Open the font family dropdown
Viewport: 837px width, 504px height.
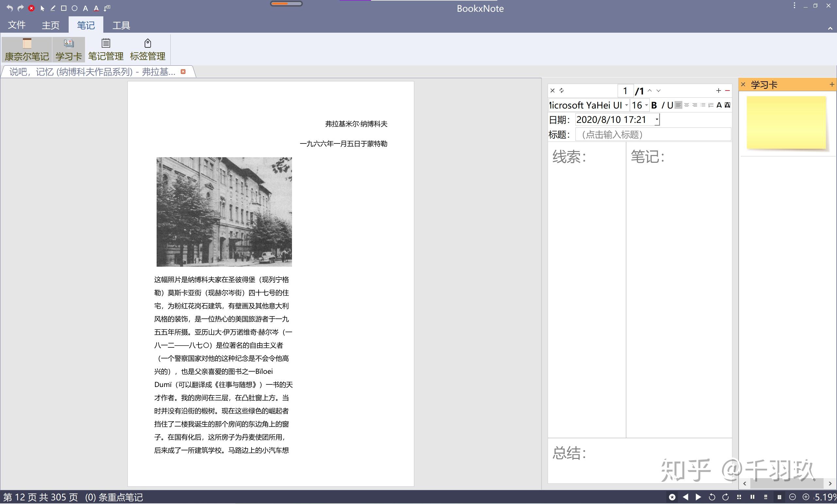(x=626, y=105)
